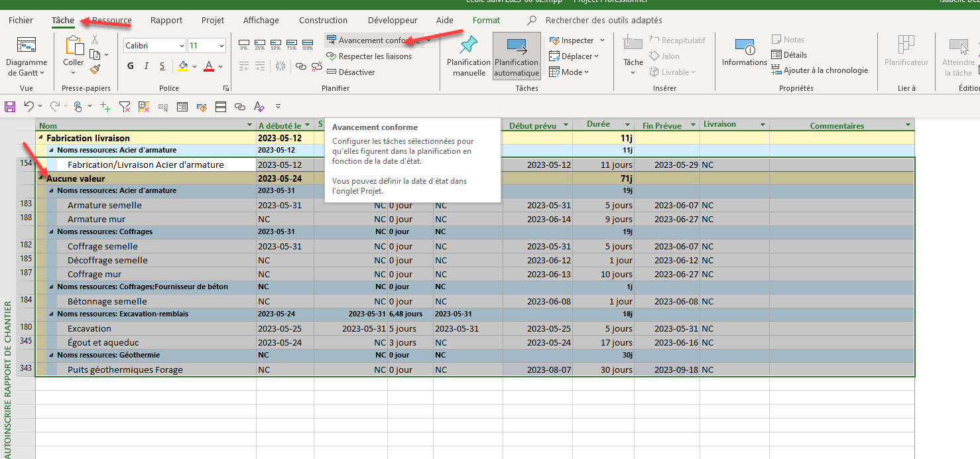Click Respecter les liaisons button
Viewport: 980px width, 459px height.
click(x=369, y=56)
